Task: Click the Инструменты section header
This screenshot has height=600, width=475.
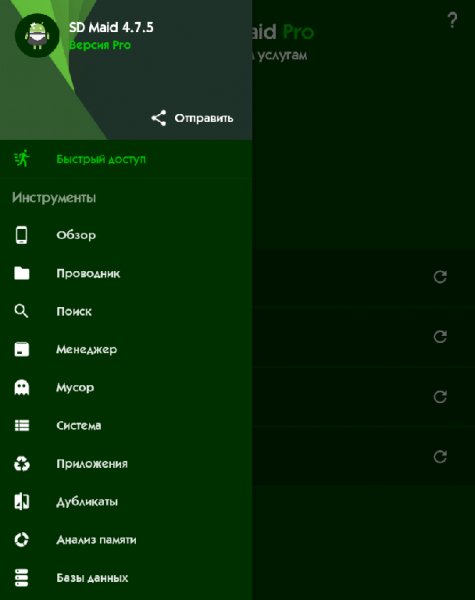Action: [x=54, y=198]
